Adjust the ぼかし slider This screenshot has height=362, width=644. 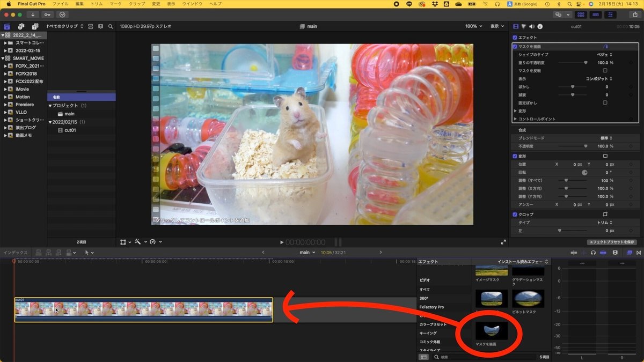pyautogui.click(x=574, y=86)
